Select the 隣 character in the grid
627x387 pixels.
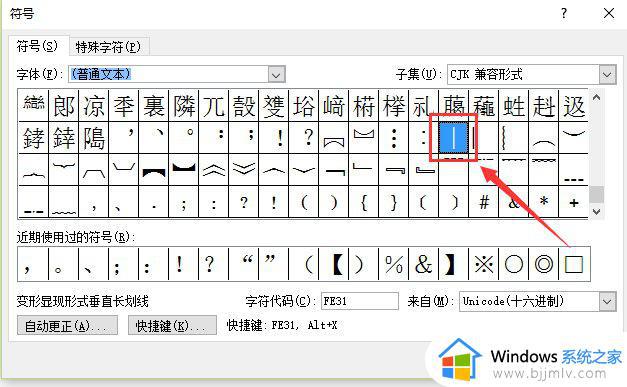tap(184, 106)
